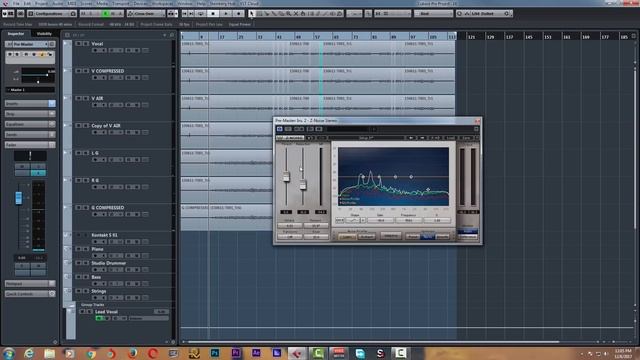
Task: Select the Strings track name
Action: pos(99,291)
